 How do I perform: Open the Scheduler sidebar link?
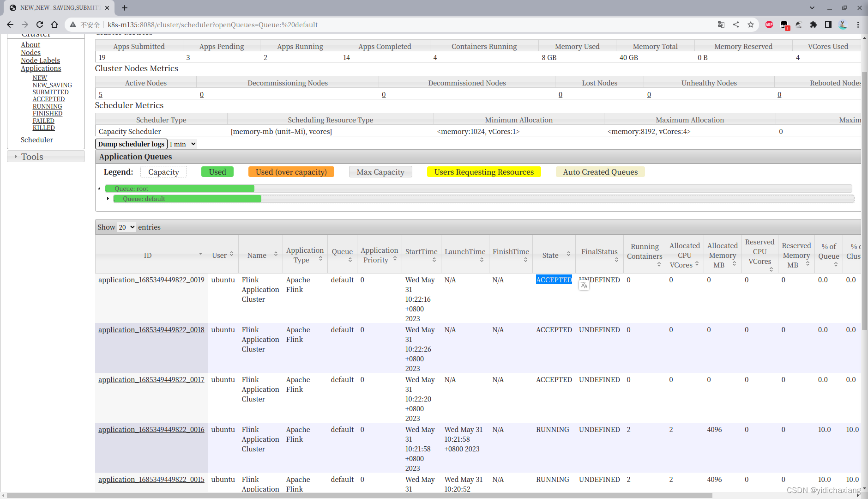tap(37, 140)
